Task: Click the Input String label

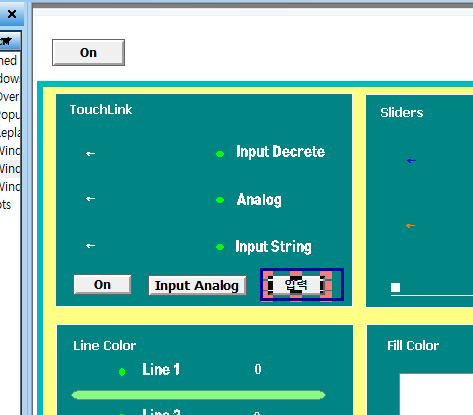Action: click(x=273, y=247)
